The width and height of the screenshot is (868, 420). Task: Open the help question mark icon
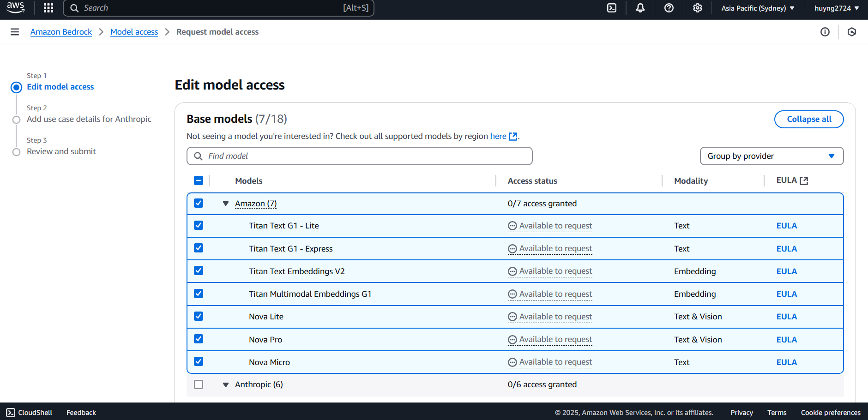pyautogui.click(x=669, y=8)
